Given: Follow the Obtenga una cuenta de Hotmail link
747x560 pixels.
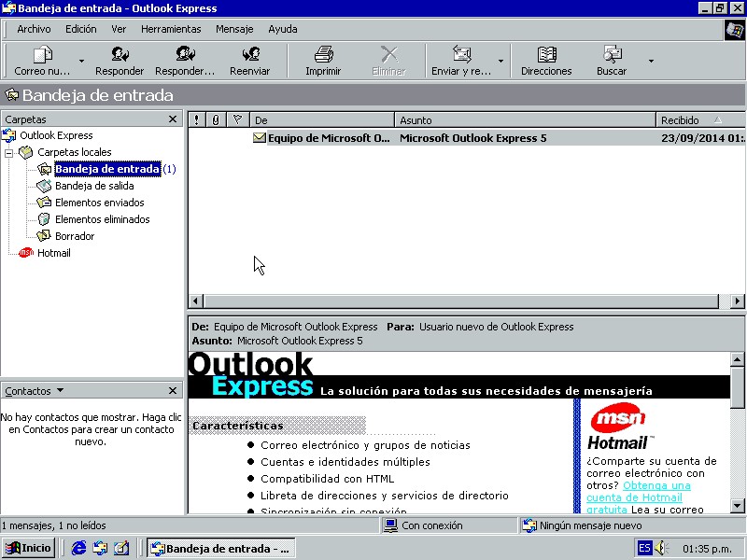Looking at the screenshot, I should tap(639, 497).
